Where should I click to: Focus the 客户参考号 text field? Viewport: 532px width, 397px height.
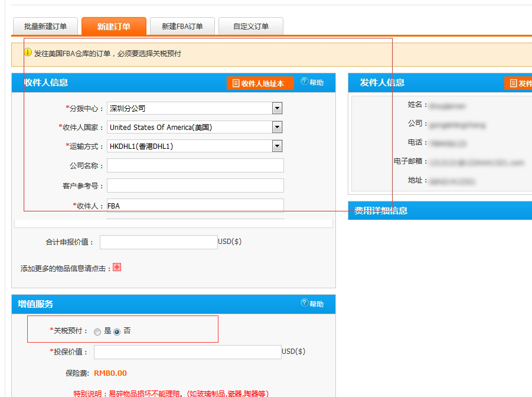click(195, 186)
